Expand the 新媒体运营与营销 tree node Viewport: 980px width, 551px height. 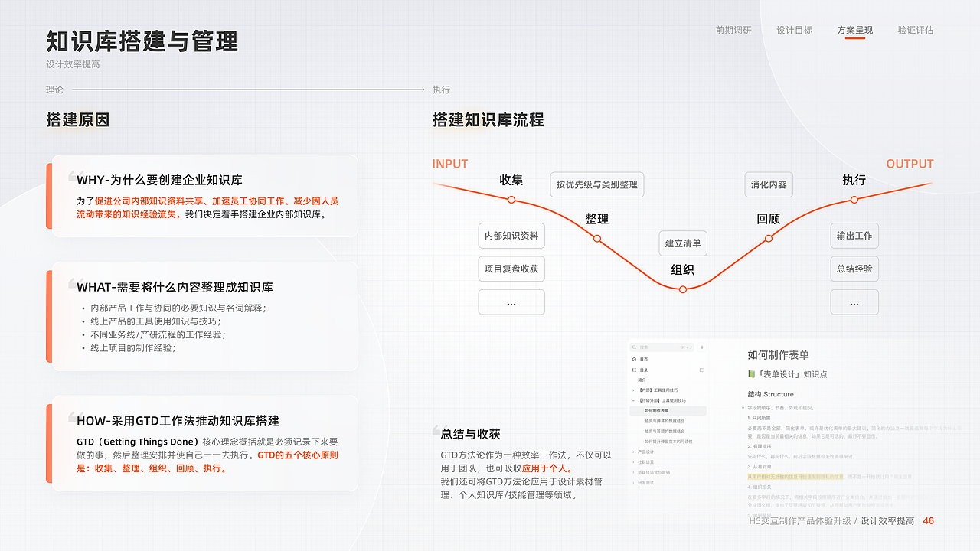pos(633,472)
